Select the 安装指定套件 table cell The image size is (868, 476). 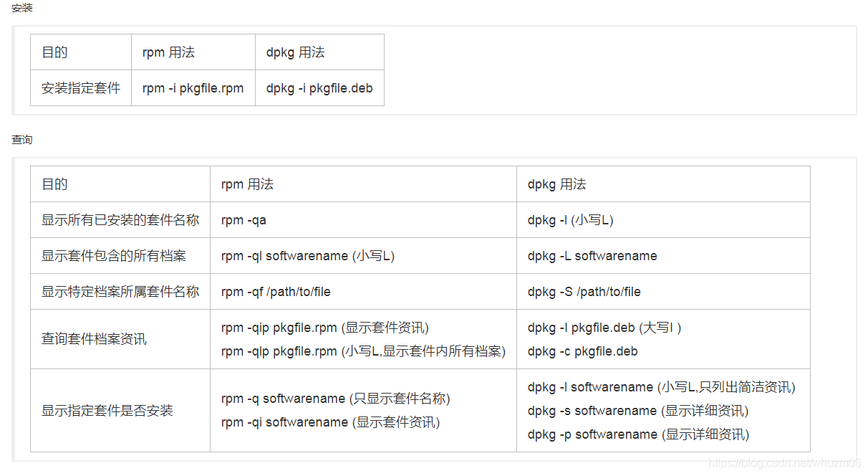pos(79,87)
